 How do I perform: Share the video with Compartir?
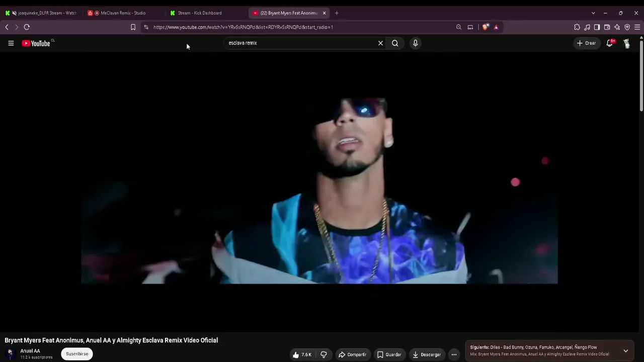click(x=352, y=354)
